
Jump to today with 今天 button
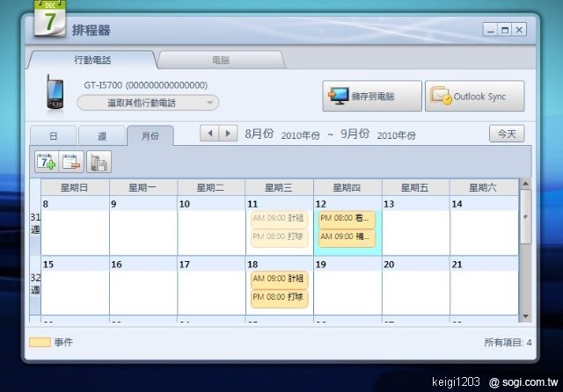pyautogui.click(x=507, y=134)
